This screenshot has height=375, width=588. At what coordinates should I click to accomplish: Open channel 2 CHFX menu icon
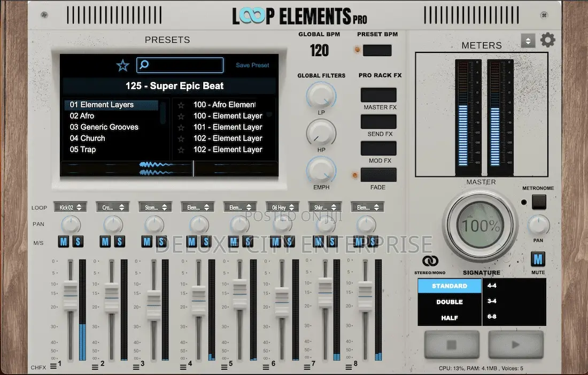[95, 367]
